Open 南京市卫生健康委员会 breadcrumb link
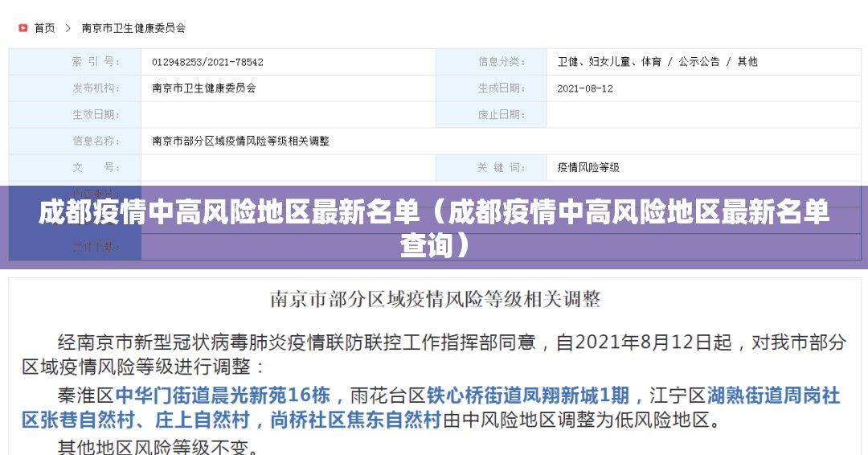868x455 pixels. 133,28
